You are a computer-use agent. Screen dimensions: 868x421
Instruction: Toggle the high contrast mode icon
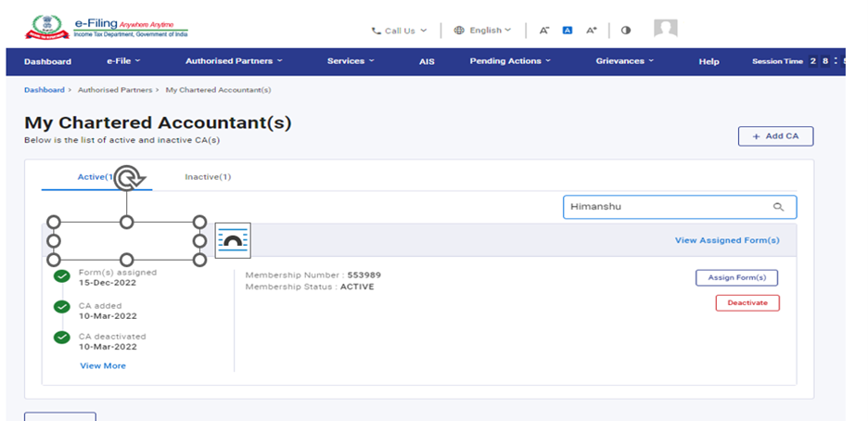626,30
